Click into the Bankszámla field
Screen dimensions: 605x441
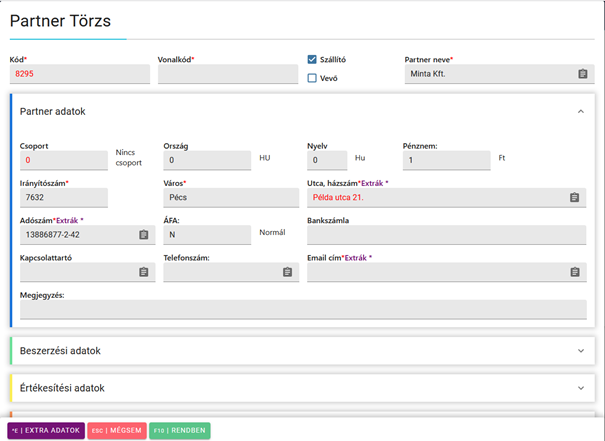(445, 235)
